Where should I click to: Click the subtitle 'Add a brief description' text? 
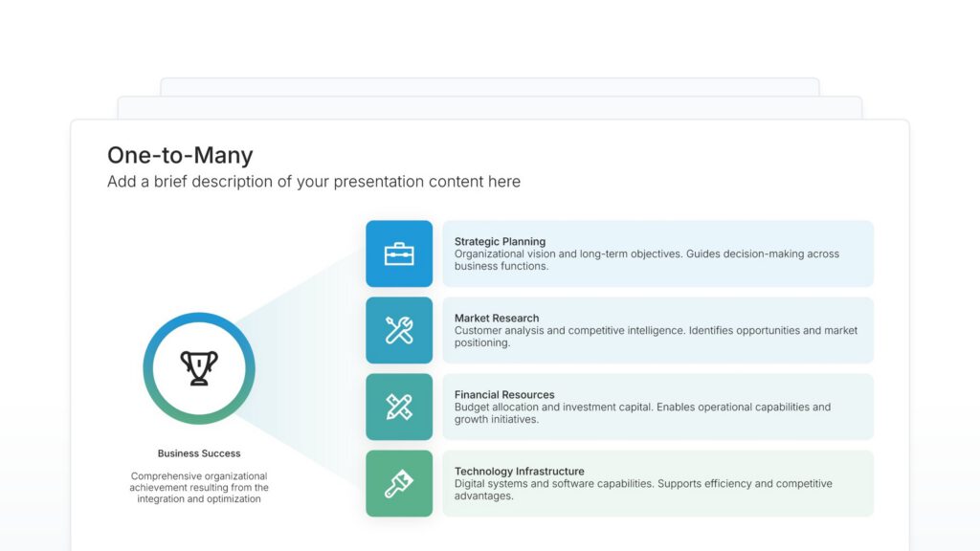point(314,182)
